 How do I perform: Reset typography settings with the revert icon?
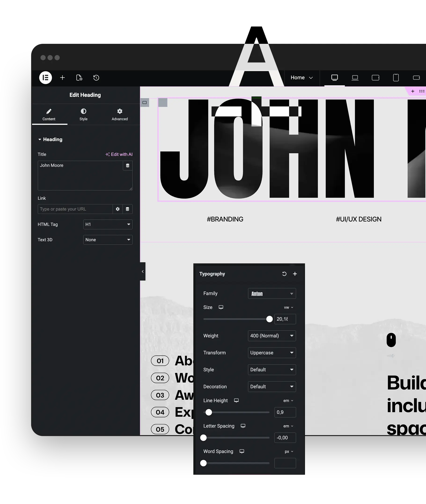click(284, 274)
